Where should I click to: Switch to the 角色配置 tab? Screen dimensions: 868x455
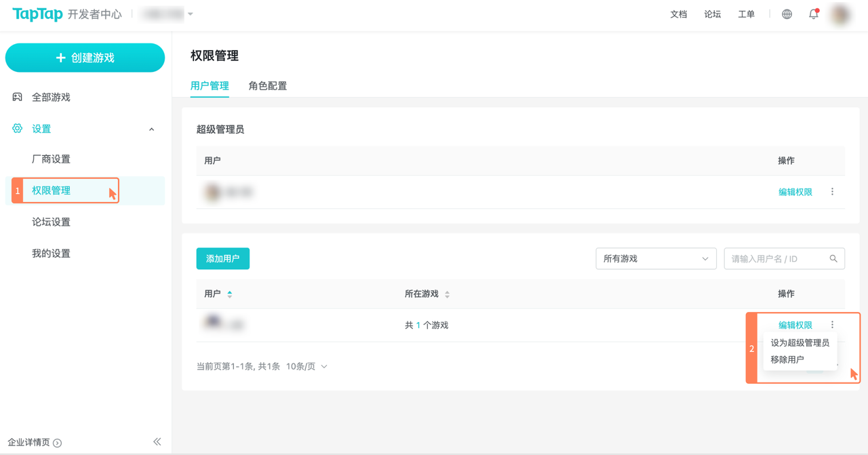coord(268,85)
